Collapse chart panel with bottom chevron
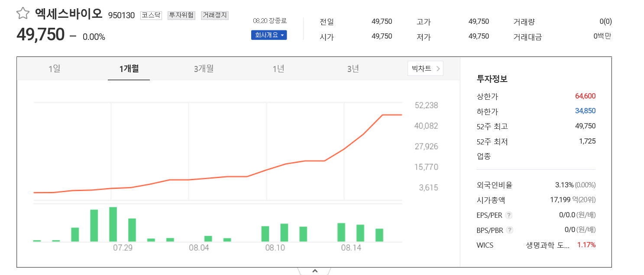Viewport: 644px width, 275px height. tap(315, 271)
